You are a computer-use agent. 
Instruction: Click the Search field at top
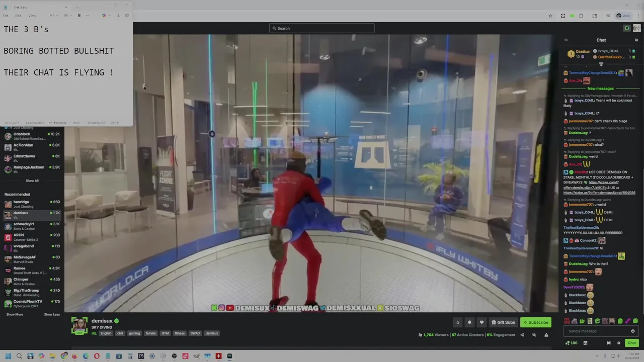coord(322,28)
